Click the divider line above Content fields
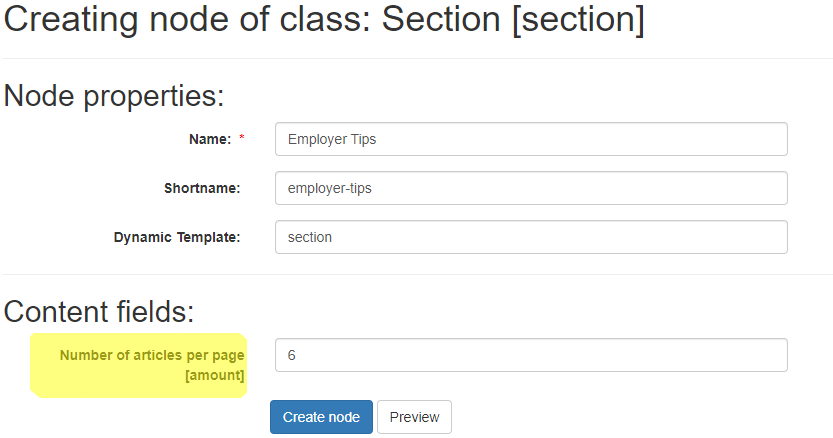This screenshot has width=833, height=438. (418, 274)
